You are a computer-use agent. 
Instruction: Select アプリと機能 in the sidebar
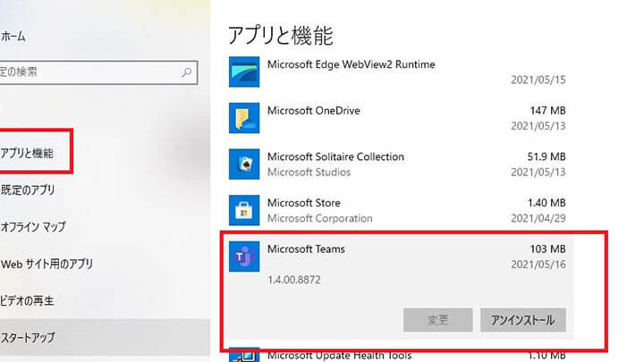click(x=27, y=153)
